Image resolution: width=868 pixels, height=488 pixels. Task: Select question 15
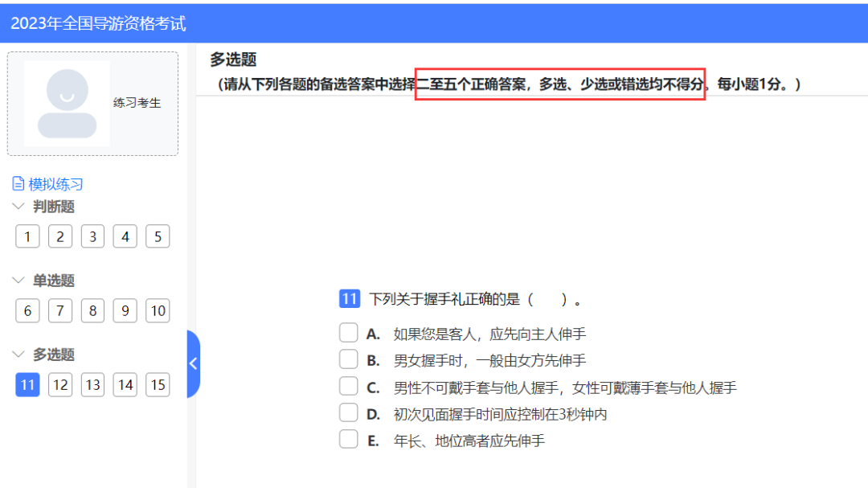coord(158,385)
